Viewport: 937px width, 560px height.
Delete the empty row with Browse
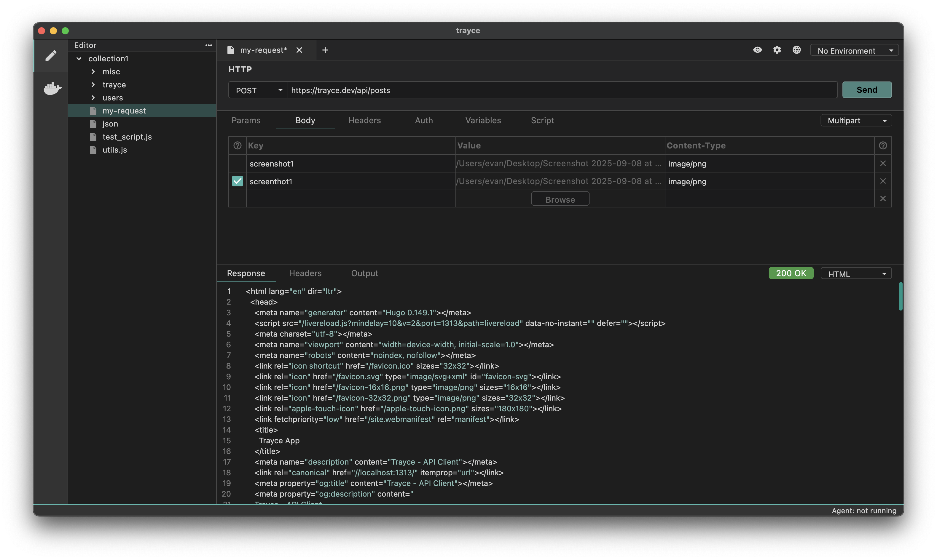coord(883,199)
